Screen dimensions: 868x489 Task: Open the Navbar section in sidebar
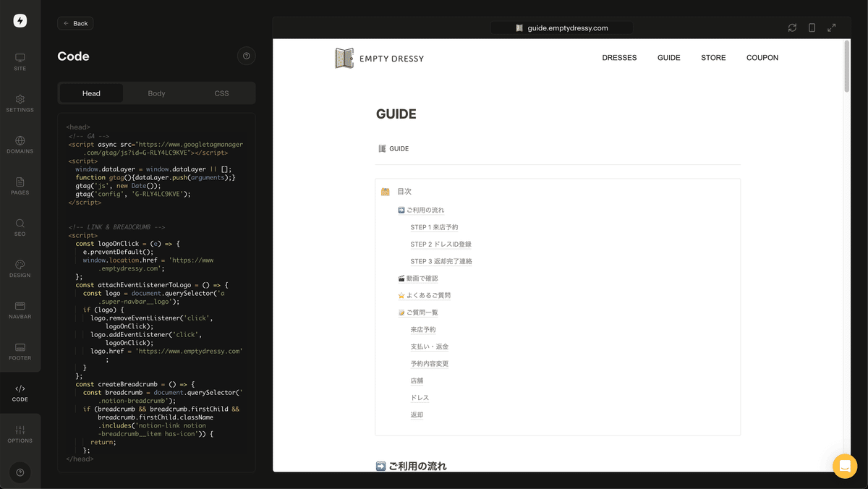coord(20,310)
